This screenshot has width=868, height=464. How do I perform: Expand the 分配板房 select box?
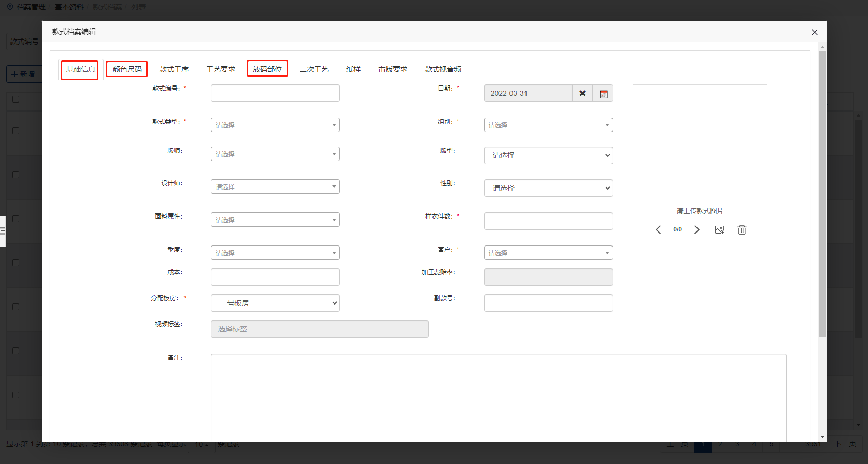tap(275, 303)
